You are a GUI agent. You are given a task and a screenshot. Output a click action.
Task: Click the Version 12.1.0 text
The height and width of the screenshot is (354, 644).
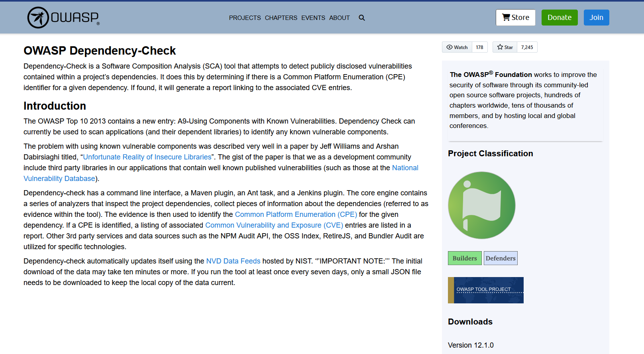(x=471, y=345)
